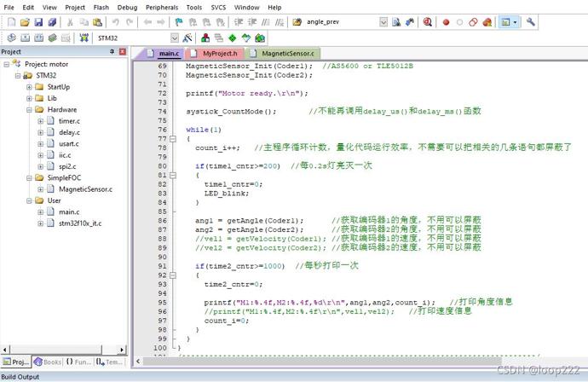Image resolution: width=588 pixels, height=382 pixels.
Task: Insert breakpoint using red dot icon
Action: 446,22
